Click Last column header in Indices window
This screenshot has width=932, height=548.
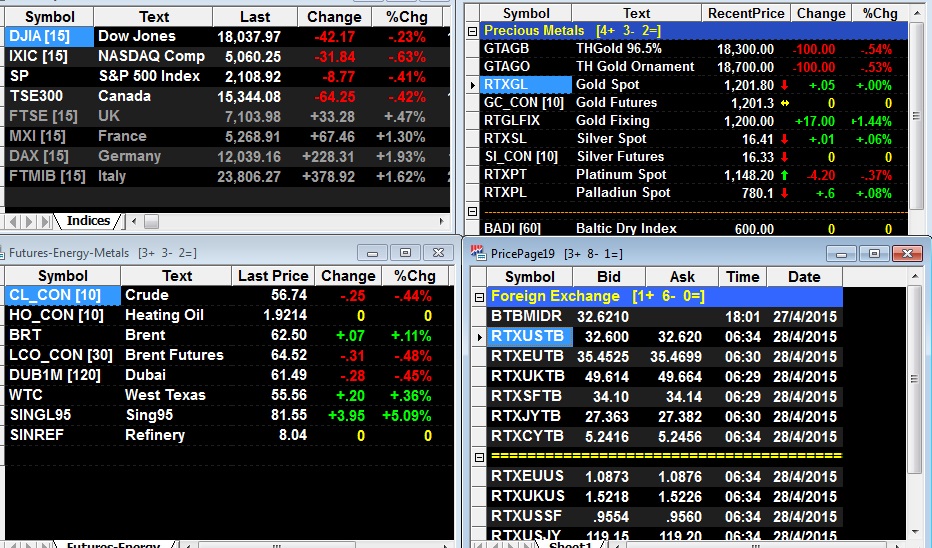click(254, 17)
